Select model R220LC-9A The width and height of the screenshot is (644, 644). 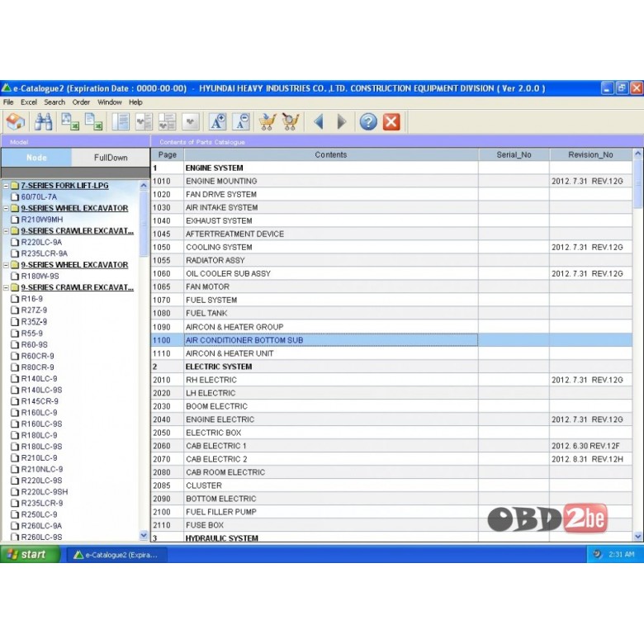[x=41, y=242]
